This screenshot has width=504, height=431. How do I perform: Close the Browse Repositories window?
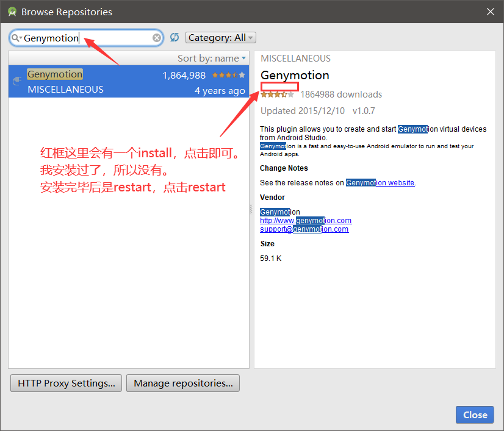click(490, 12)
